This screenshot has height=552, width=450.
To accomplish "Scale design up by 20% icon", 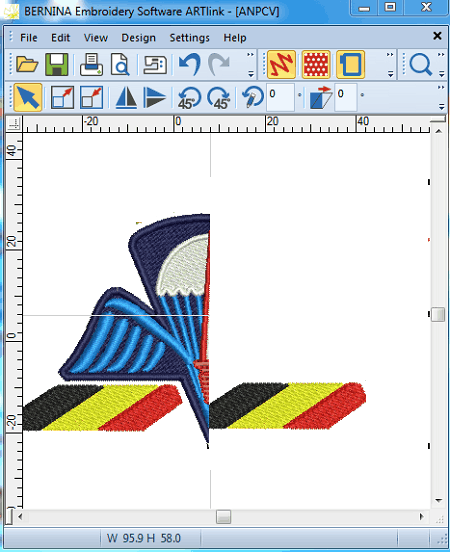I will [x=62, y=97].
